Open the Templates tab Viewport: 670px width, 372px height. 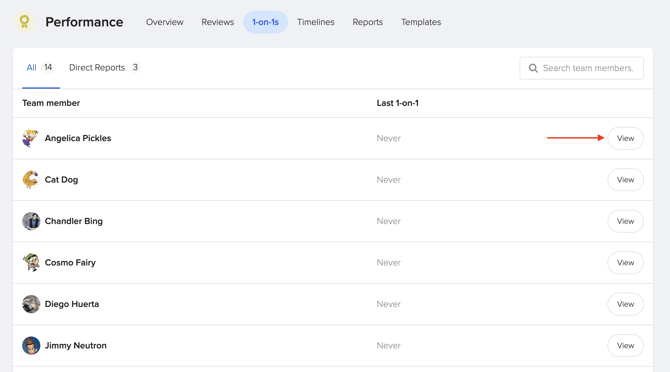pos(421,22)
